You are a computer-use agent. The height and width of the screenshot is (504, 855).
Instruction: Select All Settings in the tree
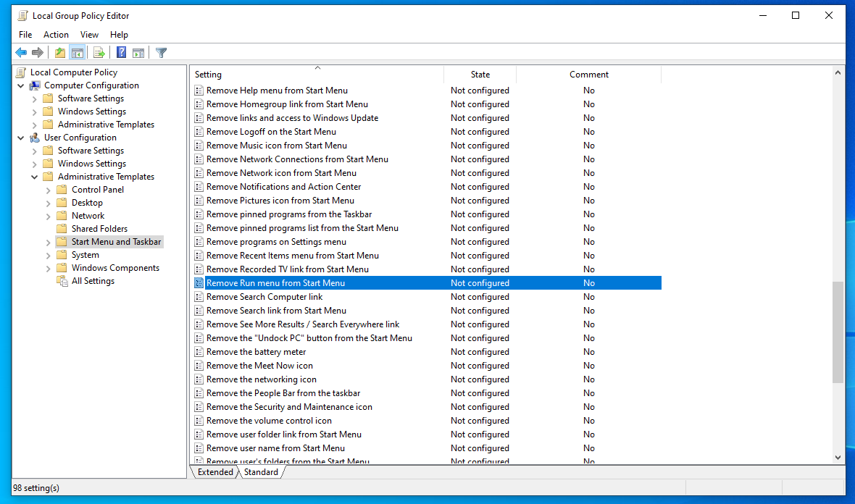[x=93, y=281]
